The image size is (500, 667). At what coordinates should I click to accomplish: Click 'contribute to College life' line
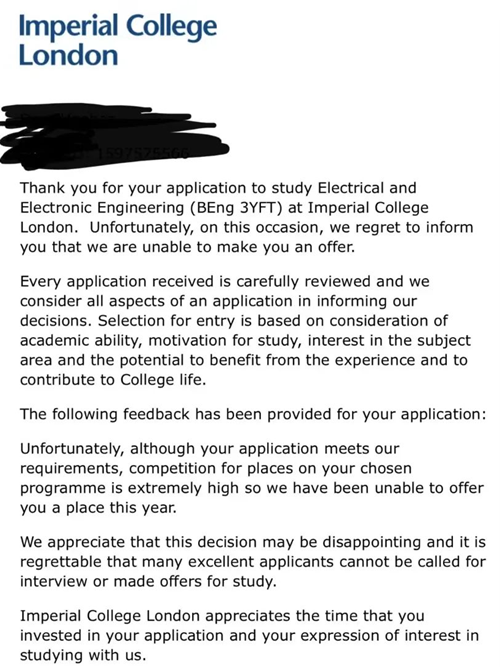click(x=113, y=380)
